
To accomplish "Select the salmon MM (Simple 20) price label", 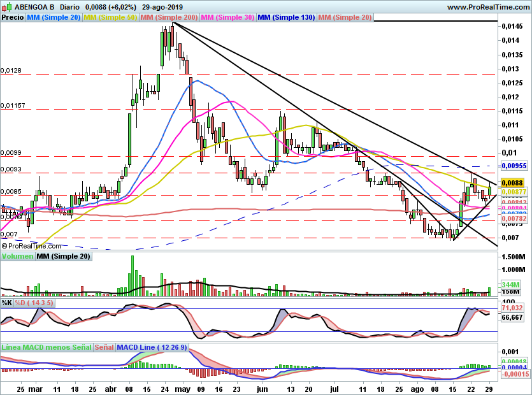I will tap(345, 17).
